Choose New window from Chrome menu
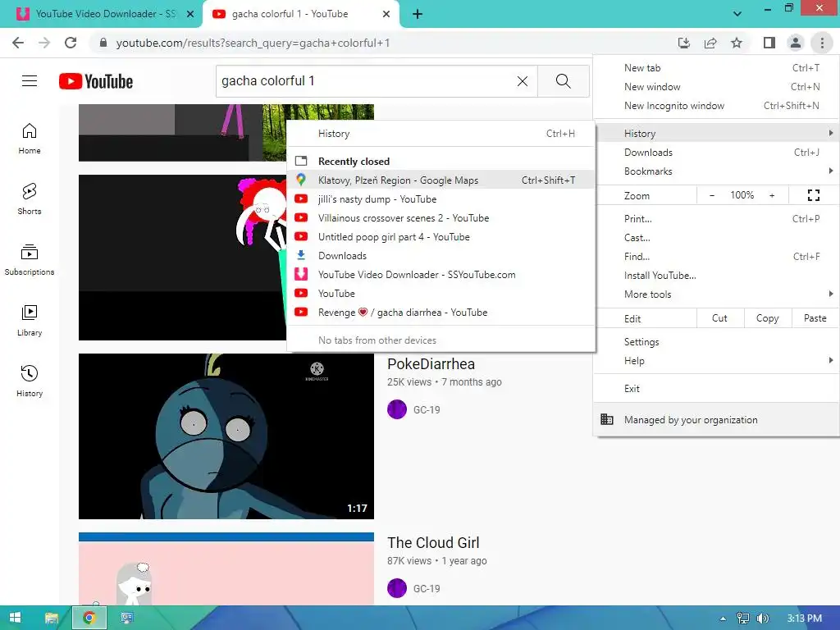Image resolution: width=840 pixels, height=630 pixels. 717,87
